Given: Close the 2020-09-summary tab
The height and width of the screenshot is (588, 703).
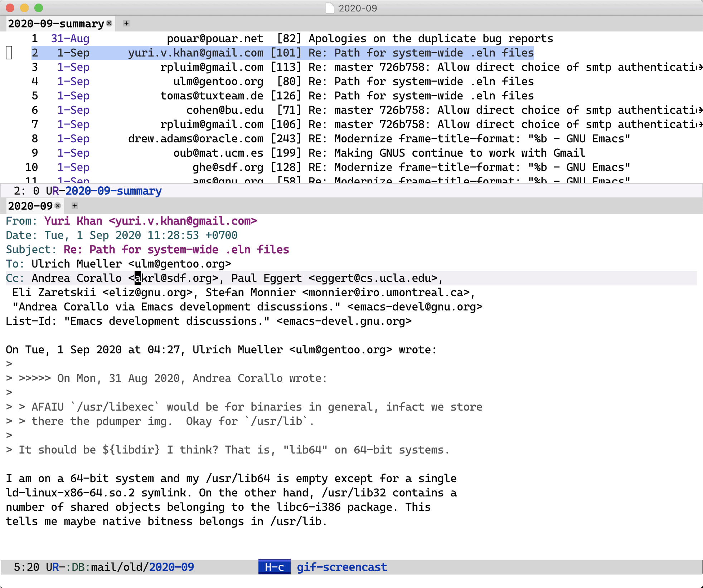Looking at the screenshot, I should (x=110, y=23).
